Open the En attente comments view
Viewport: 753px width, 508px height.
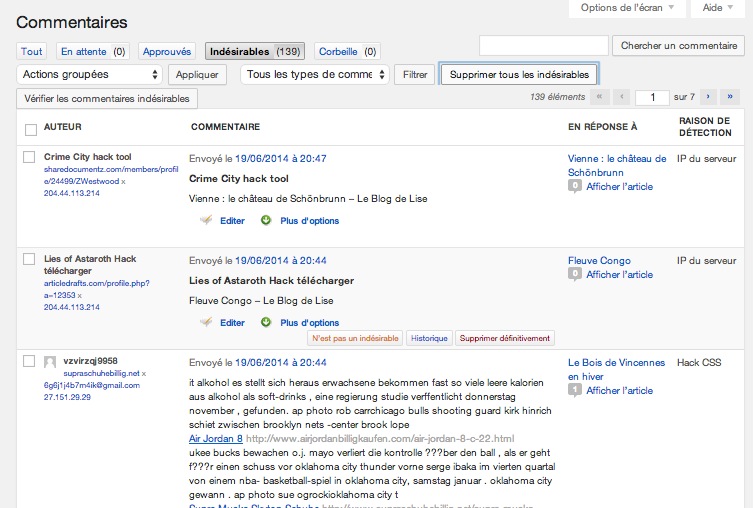[83, 51]
